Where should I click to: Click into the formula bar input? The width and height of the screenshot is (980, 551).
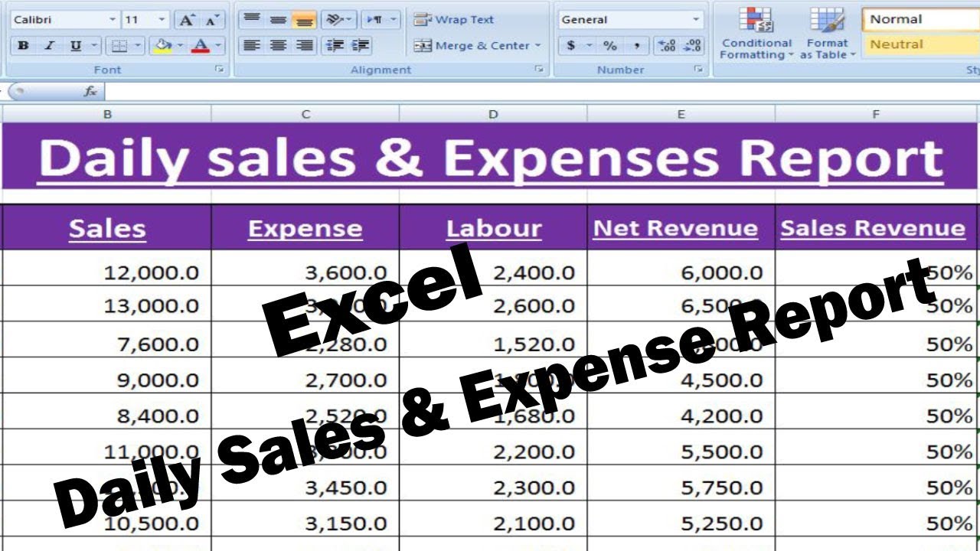[542, 92]
